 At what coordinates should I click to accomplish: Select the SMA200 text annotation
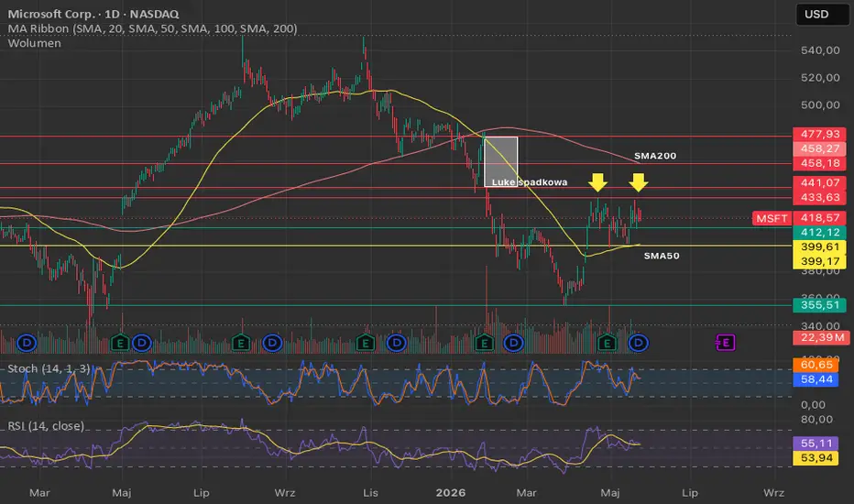(655, 156)
